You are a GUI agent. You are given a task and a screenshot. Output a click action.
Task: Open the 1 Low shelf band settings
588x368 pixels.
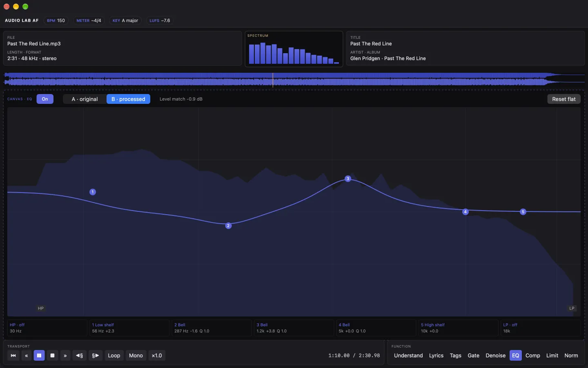point(129,328)
